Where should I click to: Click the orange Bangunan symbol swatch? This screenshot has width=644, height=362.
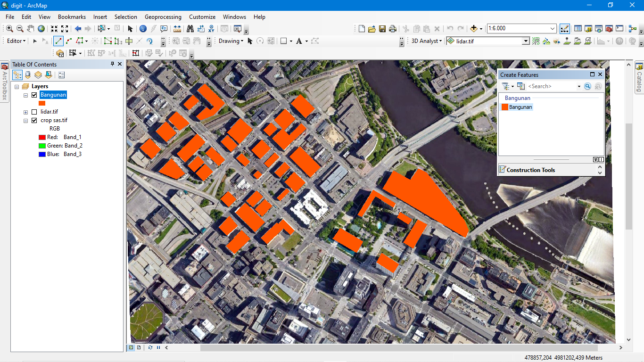pos(42,103)
